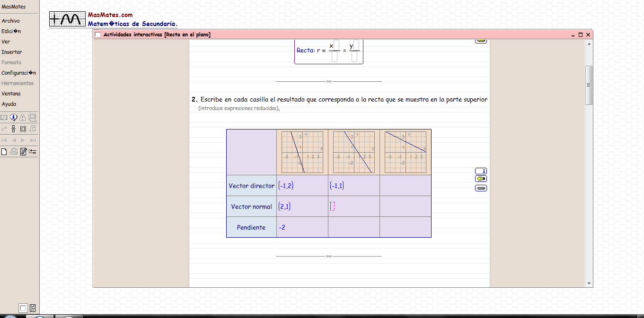Click the pencil button beside exercise 2

[x=481, y=188]
